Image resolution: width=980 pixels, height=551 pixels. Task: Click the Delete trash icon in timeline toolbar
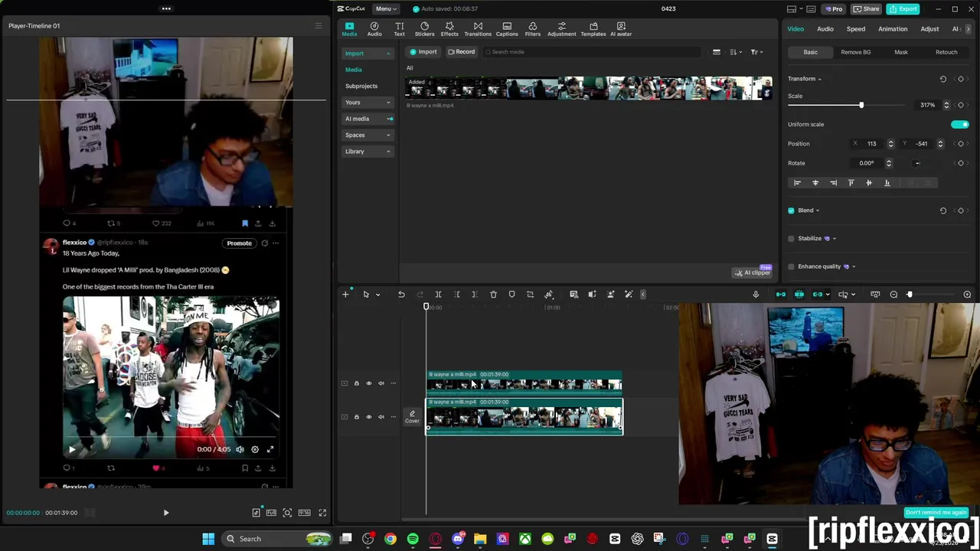(x=493, y=295)
